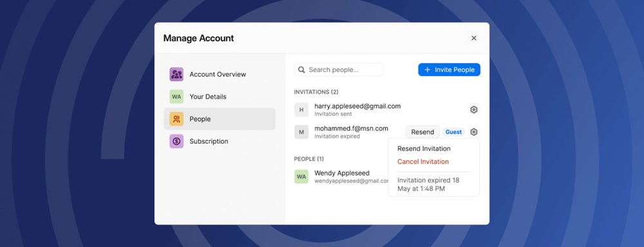Click the WA avatar for Wendy Appleseed
The width and height of the screenshot is (644, 247).
[x=301, y=177]
